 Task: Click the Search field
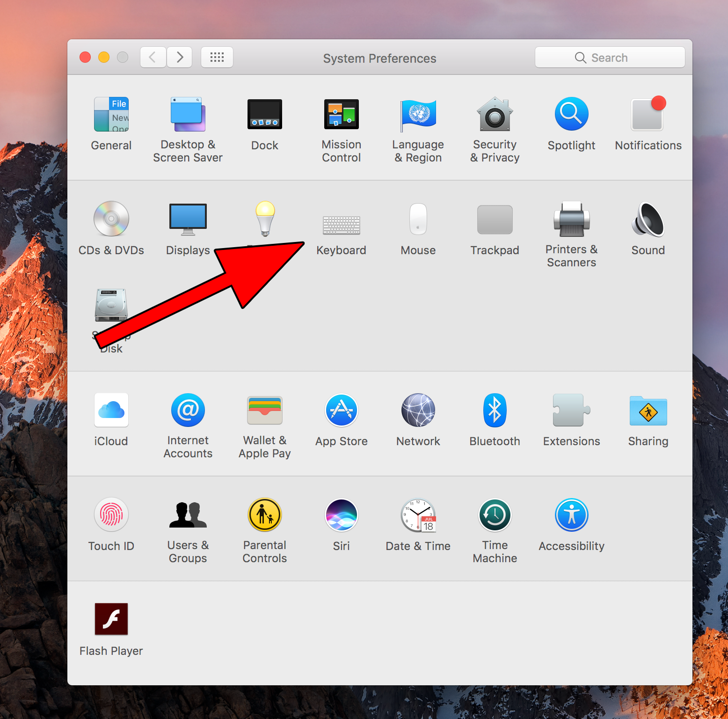(x=609, y=58)
